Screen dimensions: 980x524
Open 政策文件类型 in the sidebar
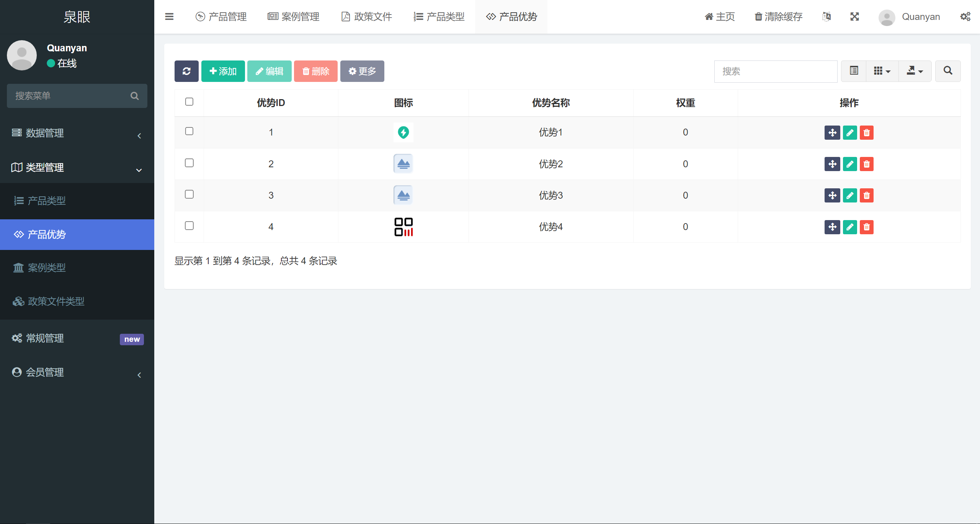pyautogui.click(x=77, y=301)
